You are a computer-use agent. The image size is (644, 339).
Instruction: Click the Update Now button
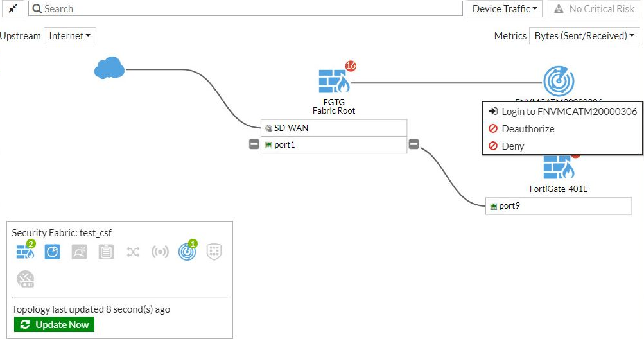point(54,325)
